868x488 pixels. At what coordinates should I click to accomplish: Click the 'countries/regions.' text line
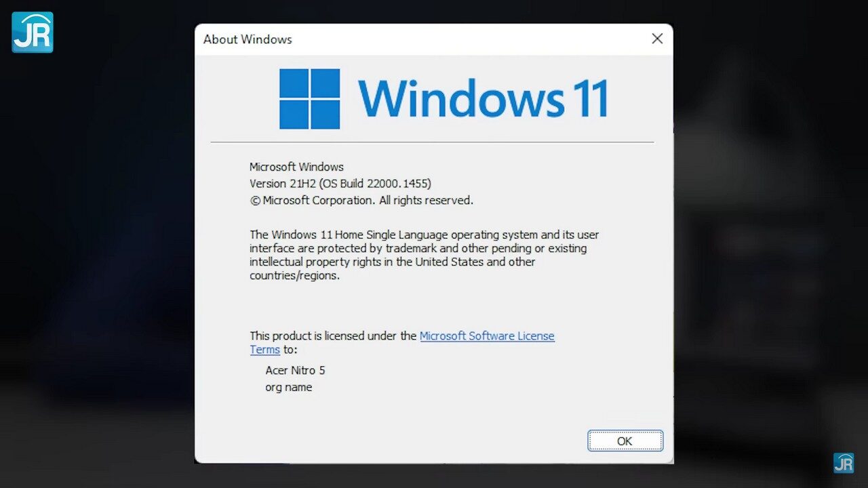click(294, 276)
